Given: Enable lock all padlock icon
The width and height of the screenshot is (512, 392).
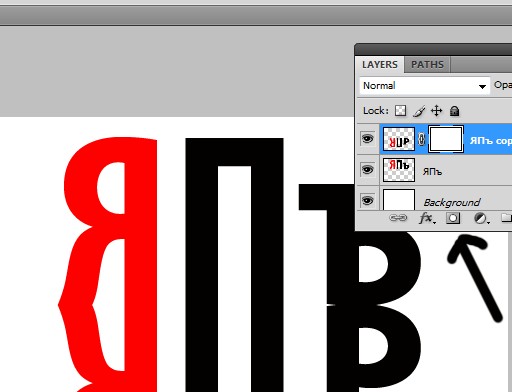Looking at the screenshot, I should click(x=455, y=111).
